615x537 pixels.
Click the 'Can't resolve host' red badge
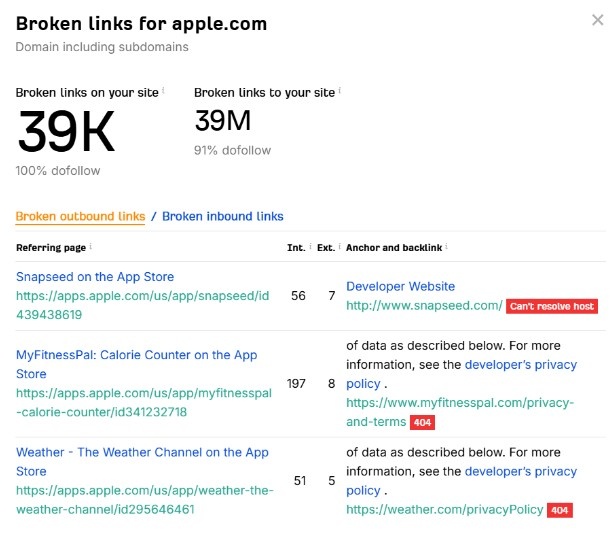[x=552, y=306]
